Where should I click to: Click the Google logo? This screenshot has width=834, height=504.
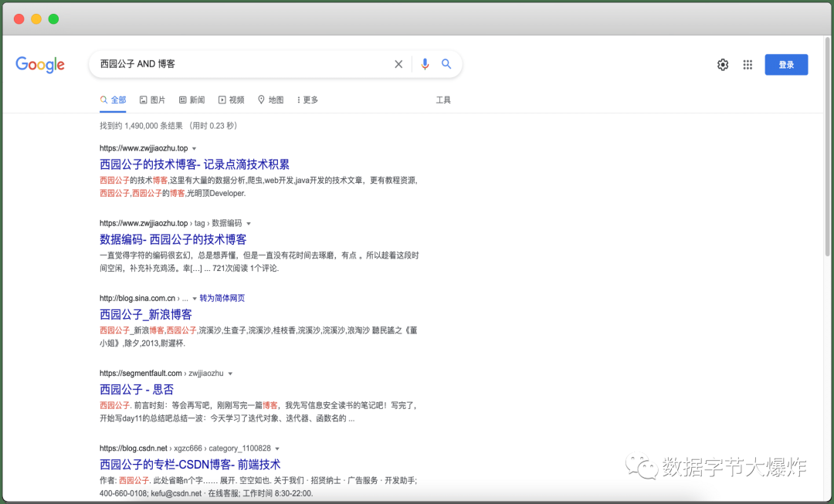(x=40, y=65)
